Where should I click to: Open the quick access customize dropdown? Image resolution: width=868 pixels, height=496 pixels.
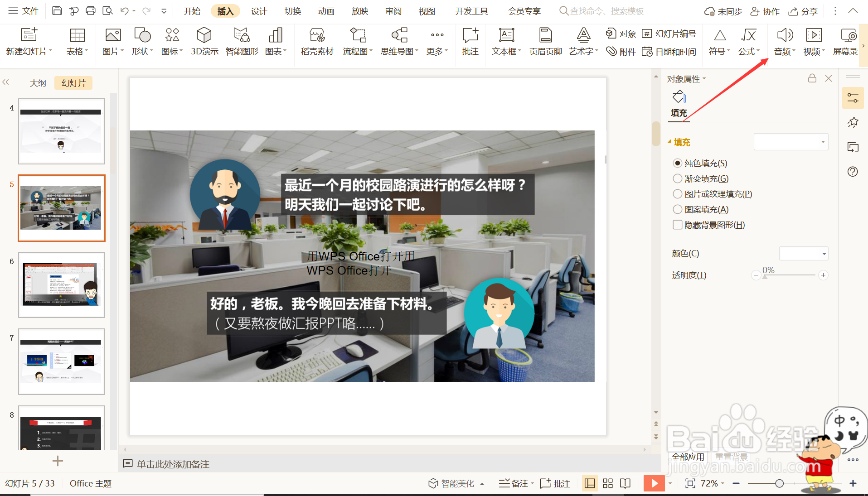pyautogui.click(x=164, y=11)
